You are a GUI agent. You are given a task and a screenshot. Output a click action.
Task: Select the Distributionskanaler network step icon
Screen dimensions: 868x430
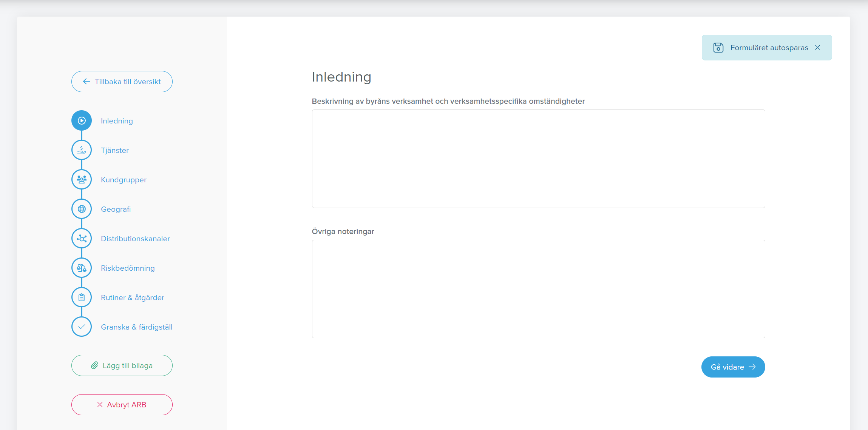tap(82, 239)
